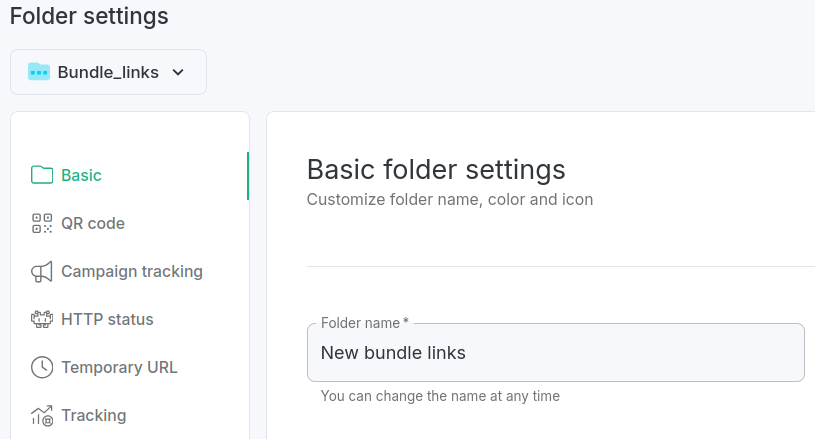The width and height of the screenshot is (815, 439).
Task: Click the Basic folder settings heading
Action: [x=436, y=168]
